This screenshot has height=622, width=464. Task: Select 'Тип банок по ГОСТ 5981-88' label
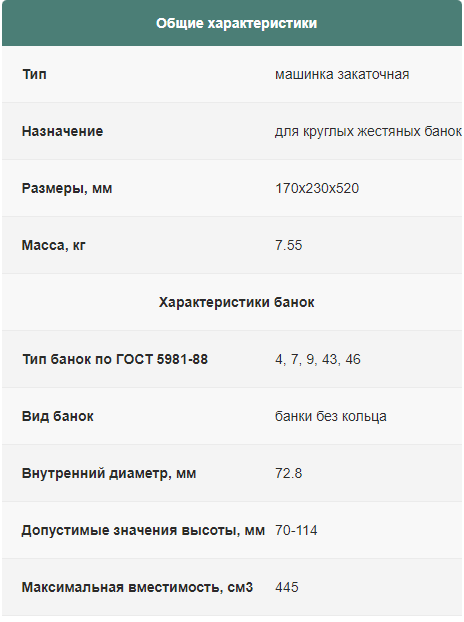pyautogui.click(x=115, y=359)
